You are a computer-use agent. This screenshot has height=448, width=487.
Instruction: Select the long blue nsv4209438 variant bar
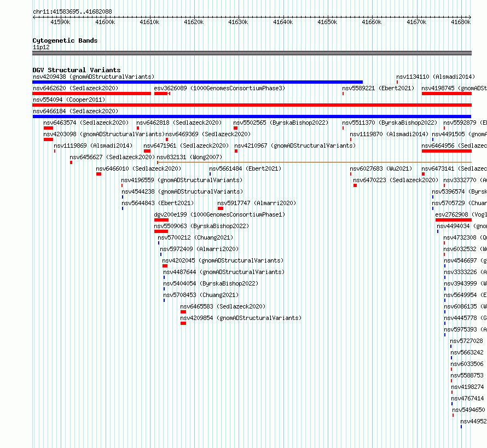click(198, 82)
